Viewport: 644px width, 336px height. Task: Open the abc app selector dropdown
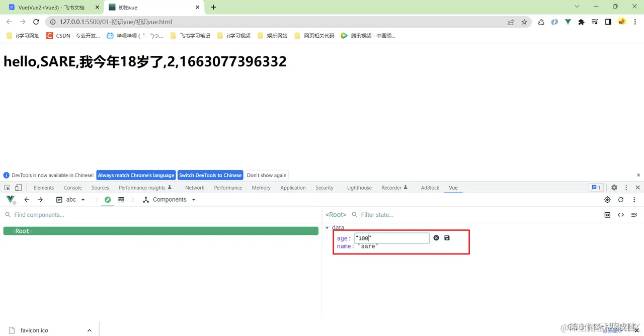70,200
